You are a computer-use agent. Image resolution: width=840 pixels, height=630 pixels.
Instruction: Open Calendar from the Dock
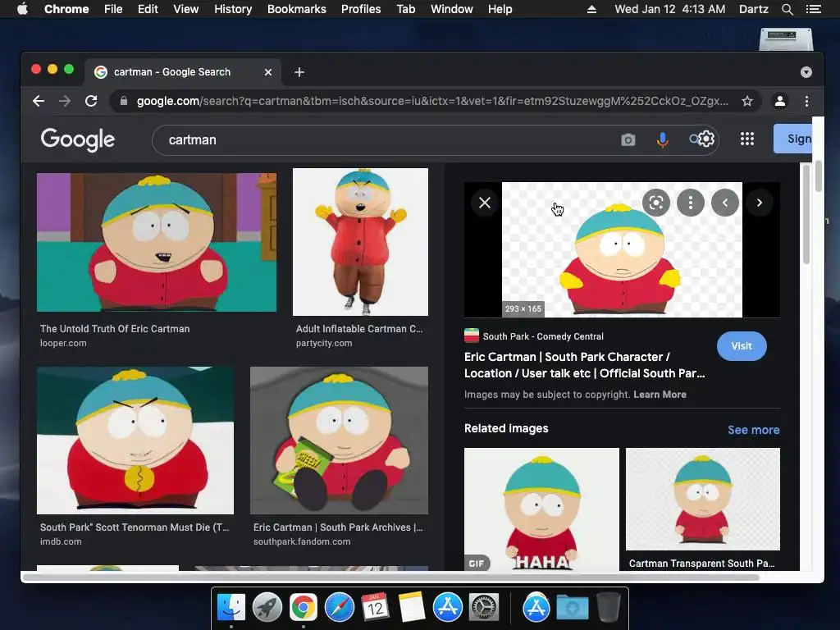(375, 608)
